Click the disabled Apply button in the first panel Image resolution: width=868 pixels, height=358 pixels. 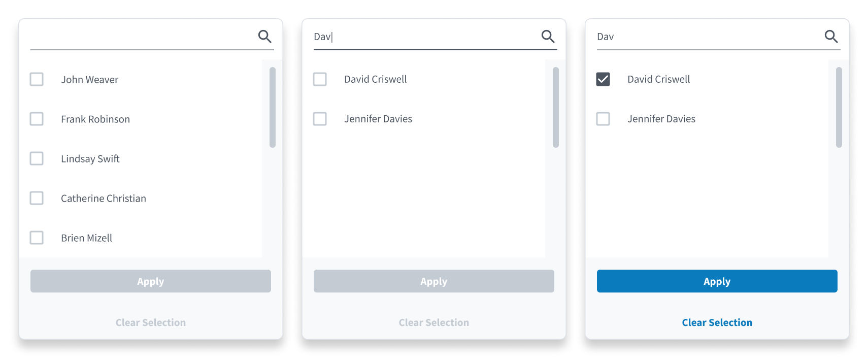pos(150,281)
